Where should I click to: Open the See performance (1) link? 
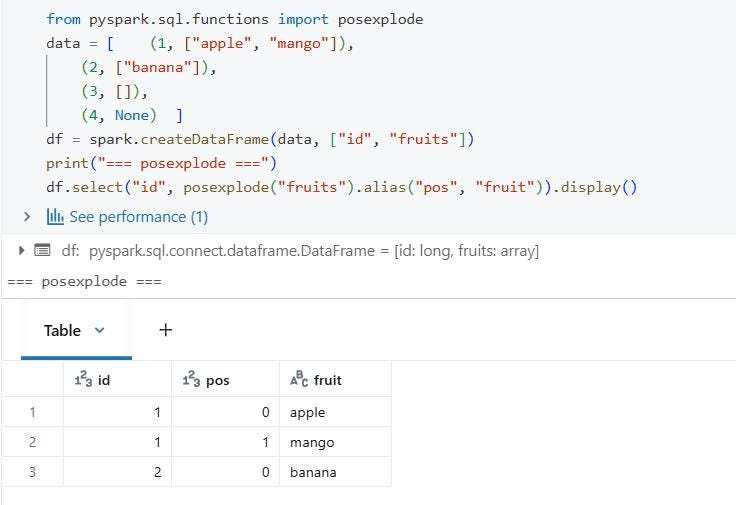click(138, 217)
